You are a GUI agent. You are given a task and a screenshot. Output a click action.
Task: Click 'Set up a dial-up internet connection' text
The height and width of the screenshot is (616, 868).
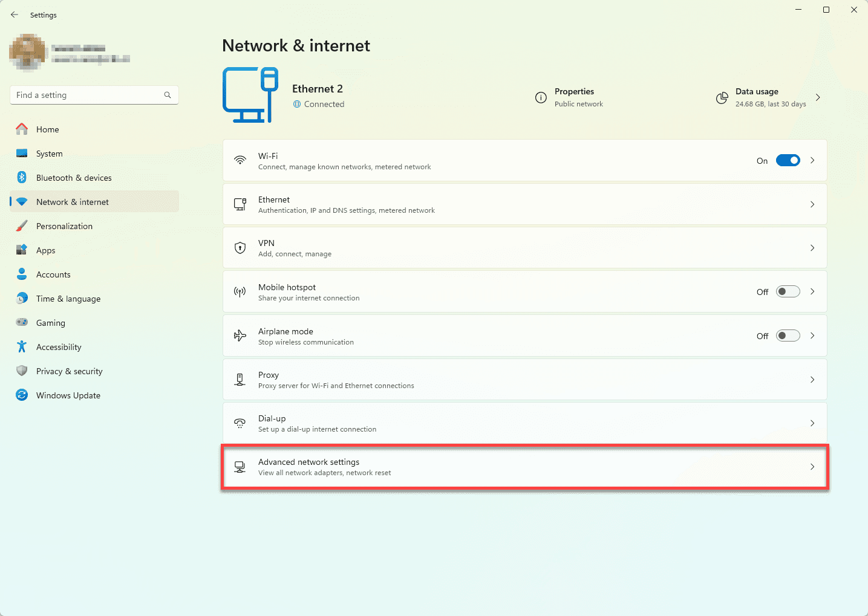(x=318, y=429)
